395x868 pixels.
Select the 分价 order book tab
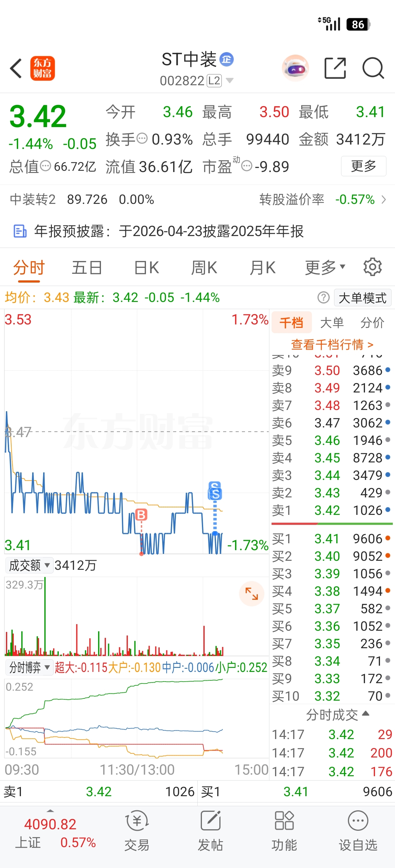(x=372, y=323)
